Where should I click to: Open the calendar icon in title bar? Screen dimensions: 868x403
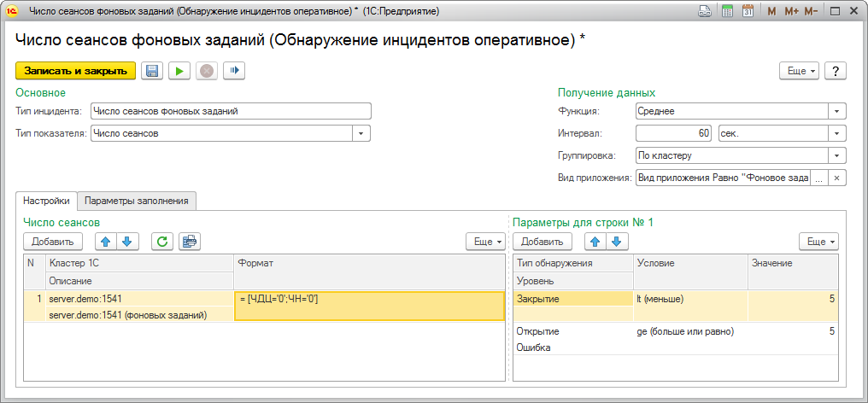(748, 11)
